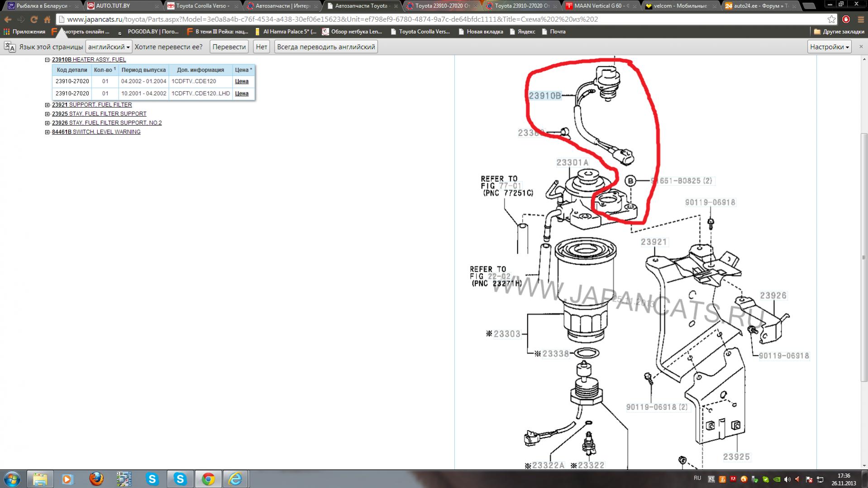Image resolution: width=868 pixels, height=488 pixels.
Task: Click the page vertical scrollbar
Action: click(864, 258)
